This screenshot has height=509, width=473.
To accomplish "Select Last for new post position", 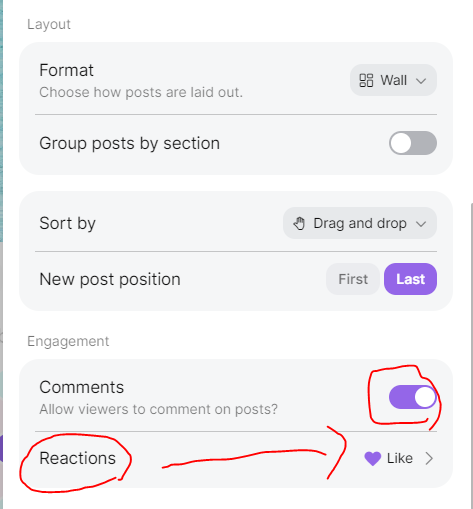I will click(410, 279).
